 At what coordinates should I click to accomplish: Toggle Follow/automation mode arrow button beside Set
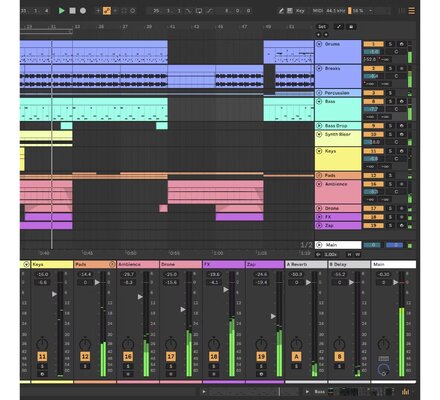tap(339, 27)
